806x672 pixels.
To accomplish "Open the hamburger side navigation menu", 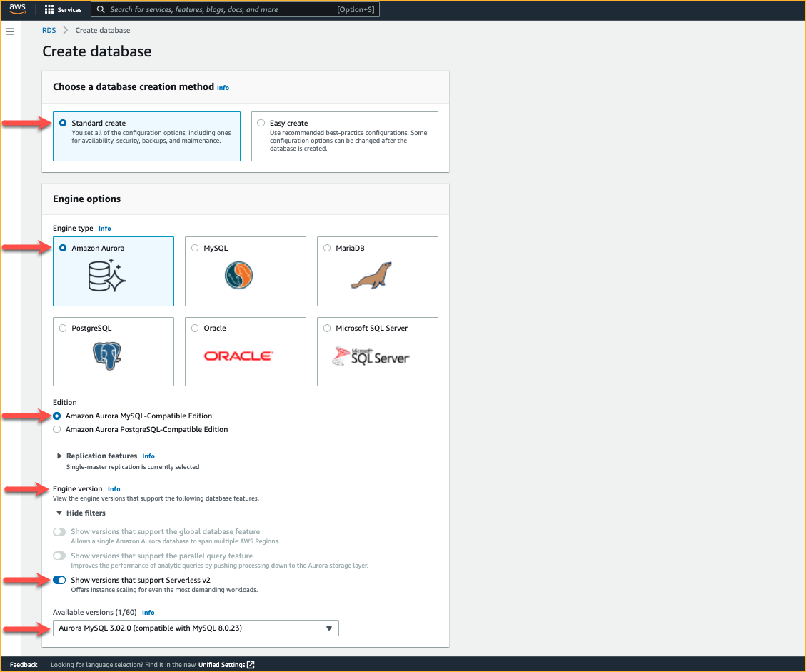I will click(10, 31).
